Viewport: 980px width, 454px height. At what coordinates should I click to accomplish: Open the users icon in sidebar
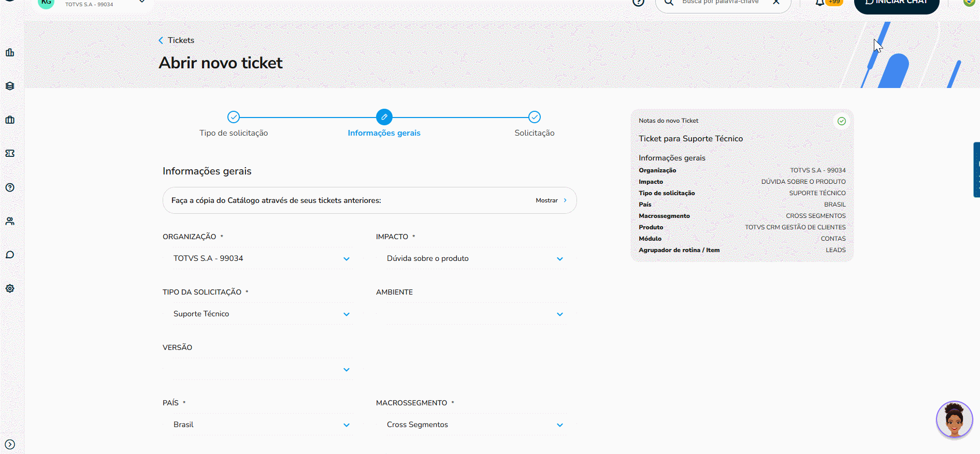point(10,221)
